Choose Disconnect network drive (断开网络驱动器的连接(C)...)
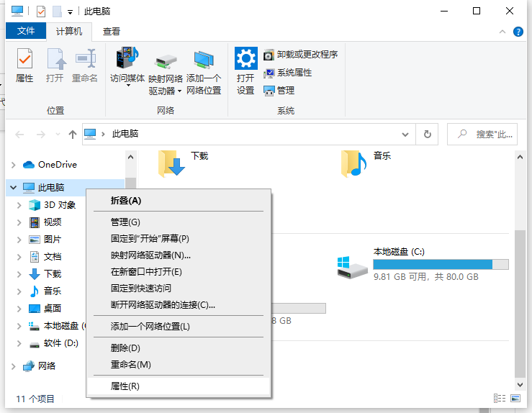This screenshot has width=532, height=413. click(179, 305)
